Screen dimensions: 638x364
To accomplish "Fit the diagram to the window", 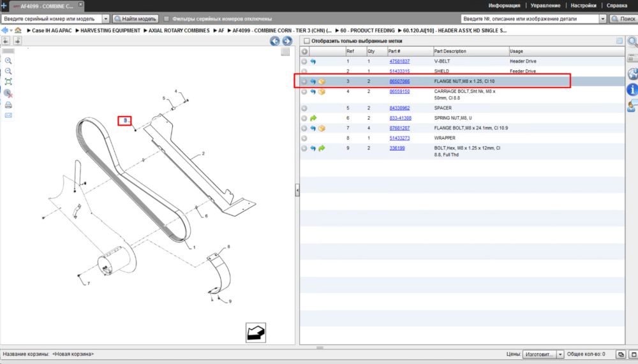I will 8,82.
